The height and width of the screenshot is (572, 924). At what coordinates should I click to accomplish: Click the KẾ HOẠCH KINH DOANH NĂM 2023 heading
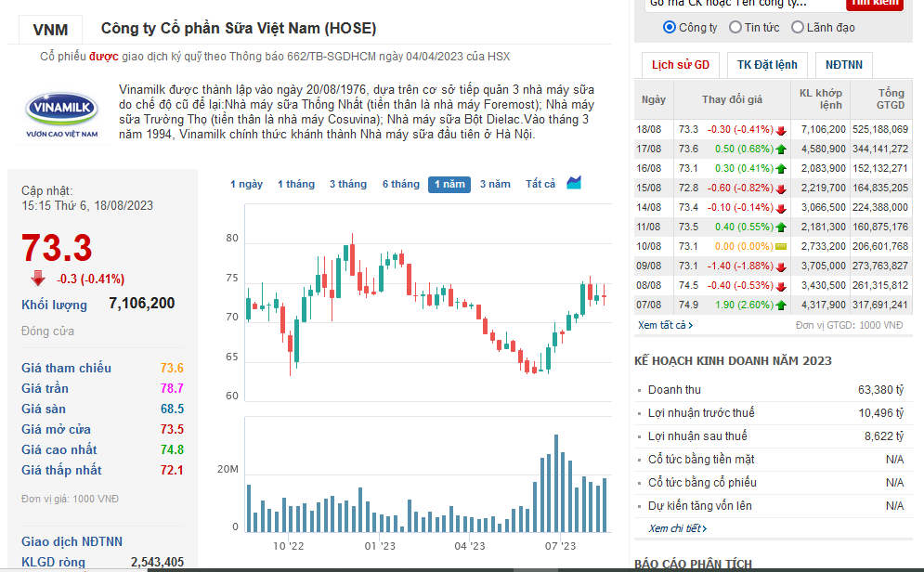pyautogui.click(x=733, y=361)
